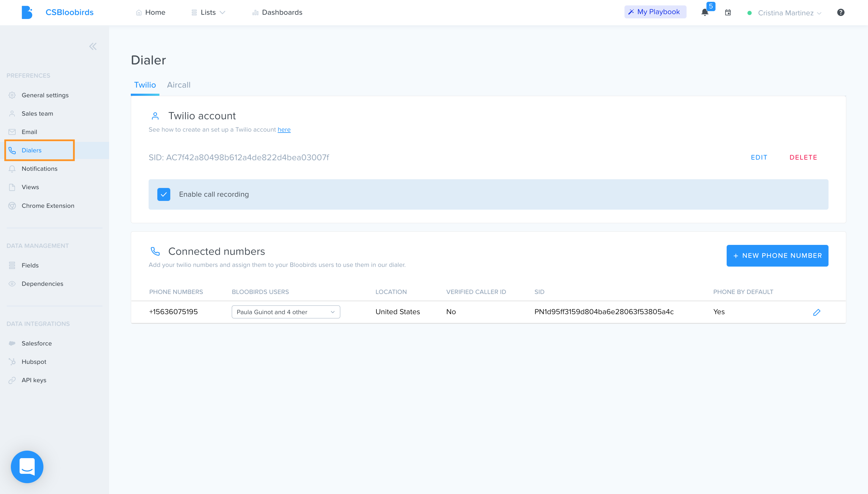Viewport: 868px width, 494px height.
Task: Open the notifications bell
Action: 705,13
